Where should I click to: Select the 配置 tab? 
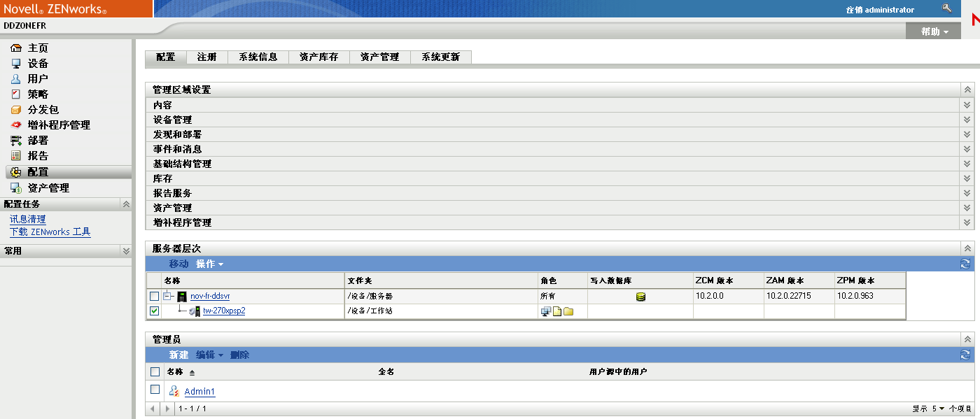pyautogui.click(x=166, y=57)
